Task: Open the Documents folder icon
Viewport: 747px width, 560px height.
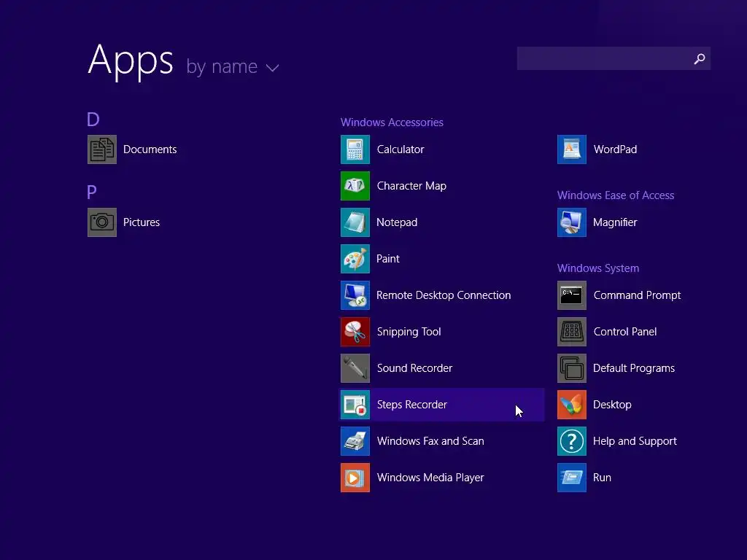Action: (x=102, y=149)
